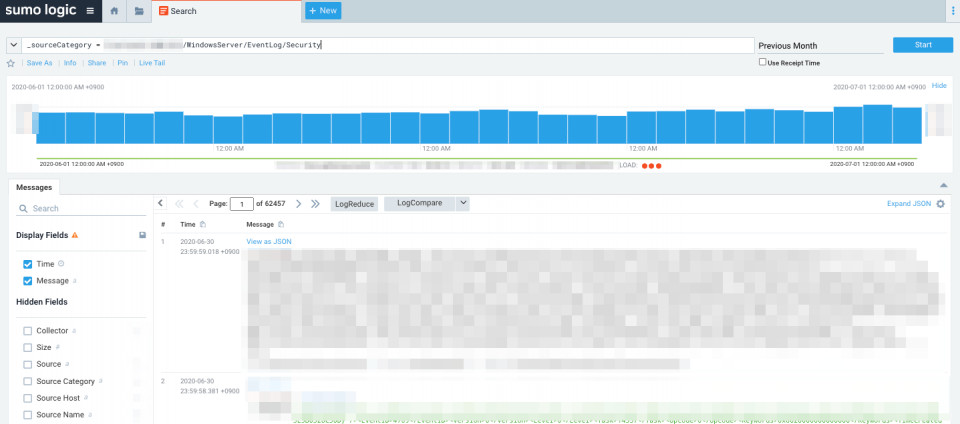The height and width of the screenshot is (424, 960).
Task: Go to the next results page
Action: [x=298, y=204]
